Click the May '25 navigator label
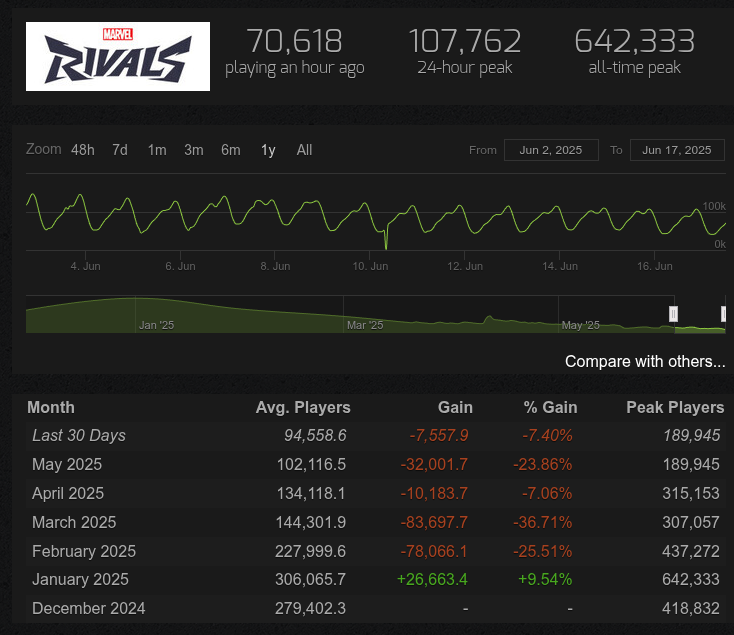 [580, 325]
